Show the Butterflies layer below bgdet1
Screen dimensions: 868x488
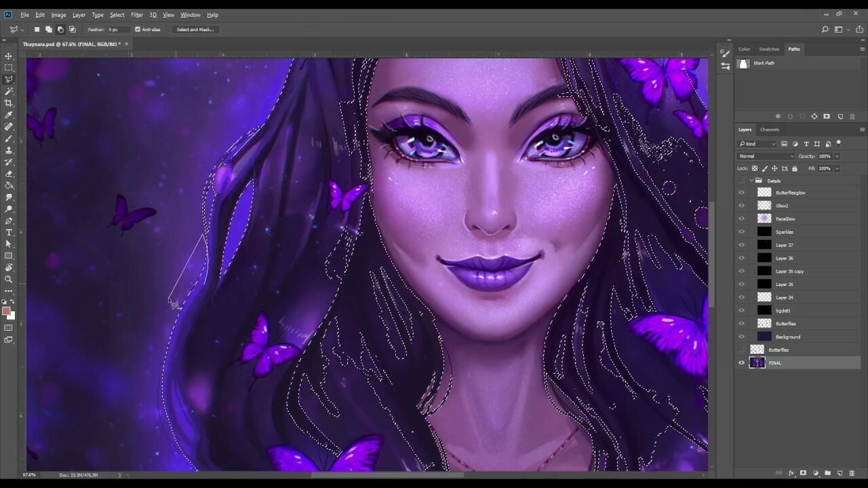pyautogui.click(x=741, y=323)
